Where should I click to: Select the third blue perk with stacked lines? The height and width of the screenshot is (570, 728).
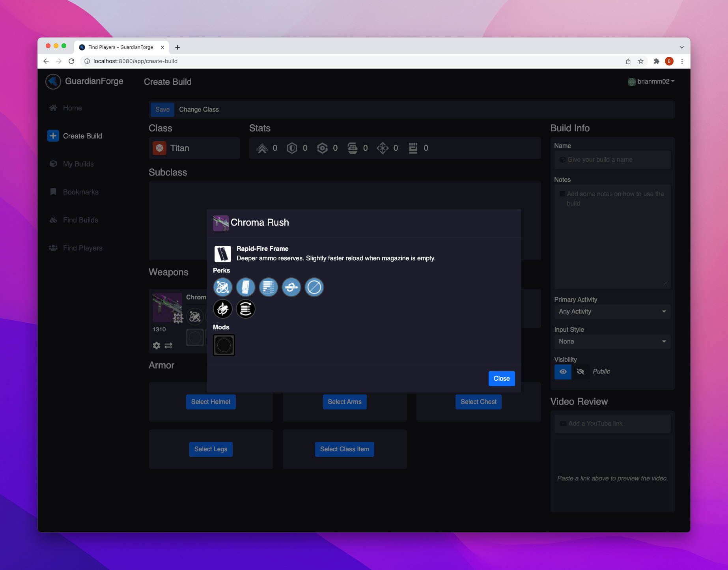(x=269, y=287)
